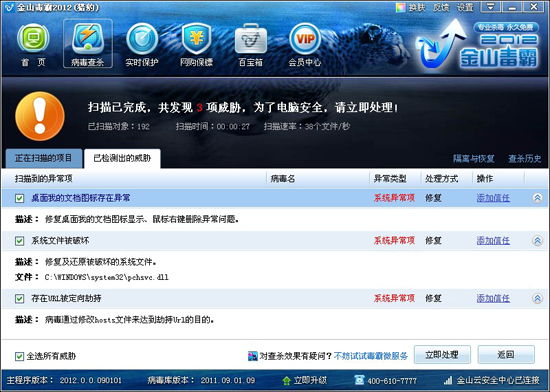Screen dimensions: 550x392
Task: Click the 换肤 skin color icon
Action: [401, 7]
